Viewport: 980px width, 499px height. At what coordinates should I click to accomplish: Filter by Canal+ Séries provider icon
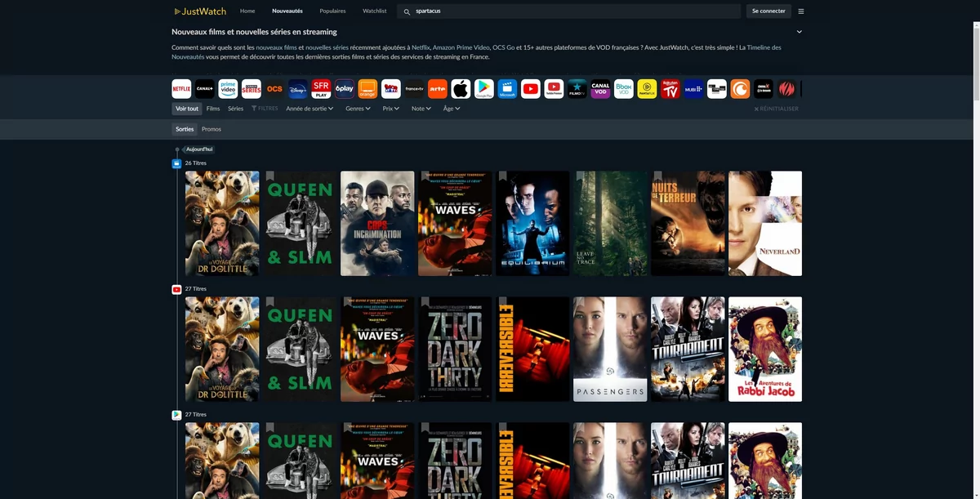(x=251, y=89)
